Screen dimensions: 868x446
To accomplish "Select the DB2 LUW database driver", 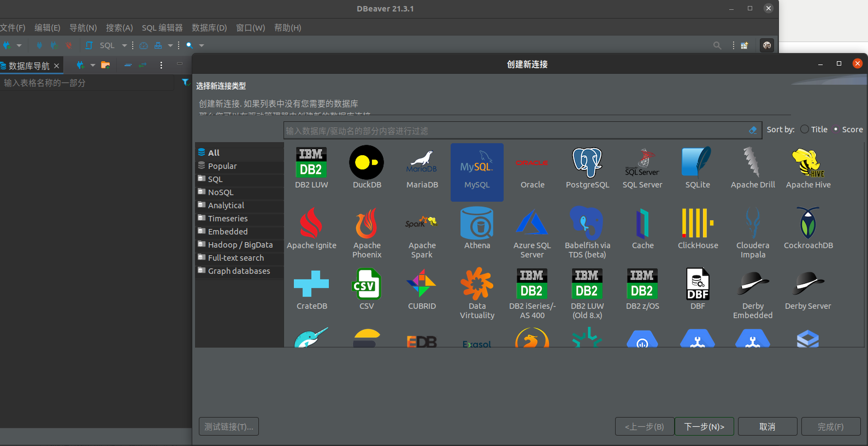I will tap(311, 168).
